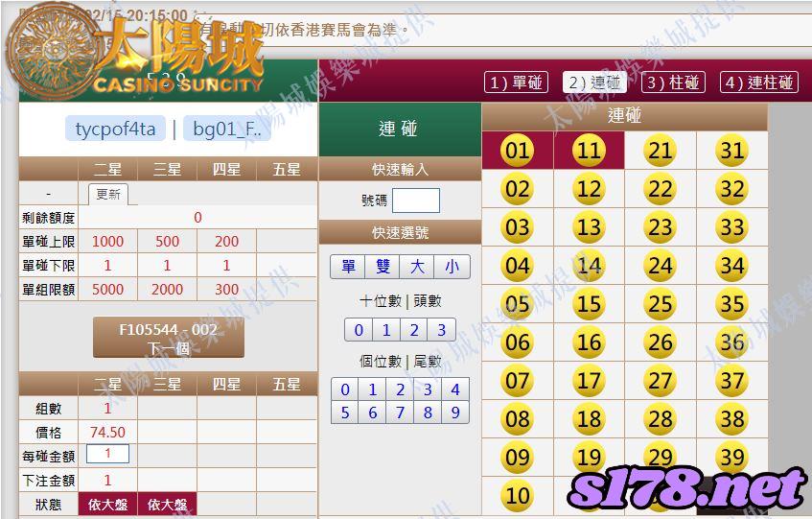Image resolution: width=812 pixels, height=519 pixels.
Task: Choose number ball 17
Action: coord(589,381)
